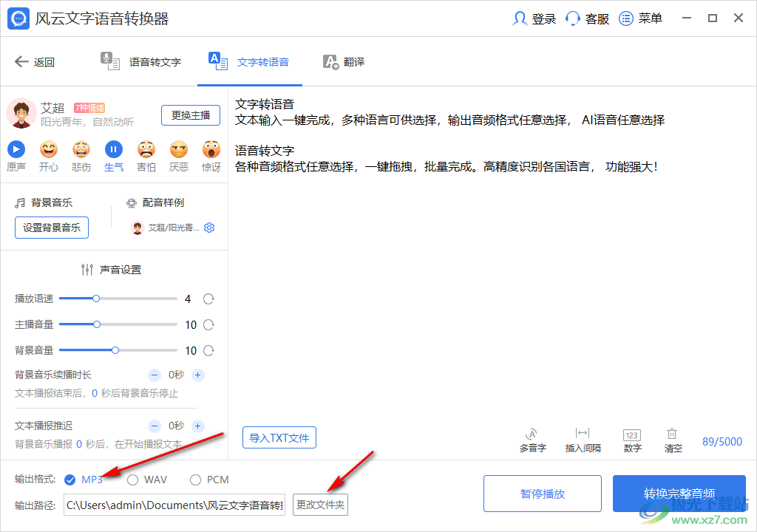Increase 文本播报推迟 with plus button
The image size is (757, 532).
pyautogui.click(x=198, y=426)
